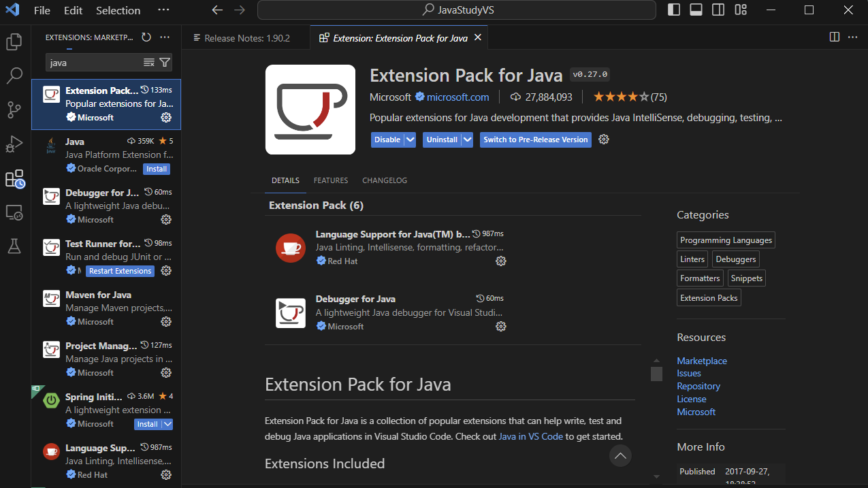This screenshot has height=488, width=868.
Task: Open gear for Language Support list item
Action: (166, 475)
